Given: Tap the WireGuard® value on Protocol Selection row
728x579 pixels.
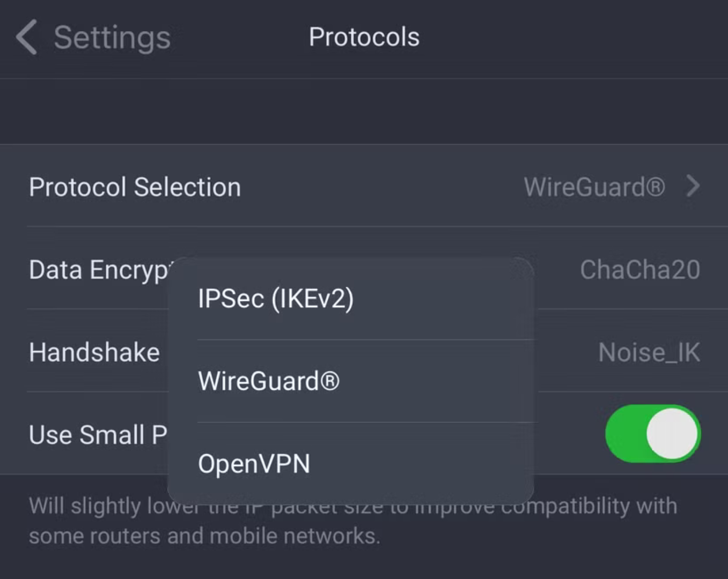Looking at the screenshot, I should (593, 187).
